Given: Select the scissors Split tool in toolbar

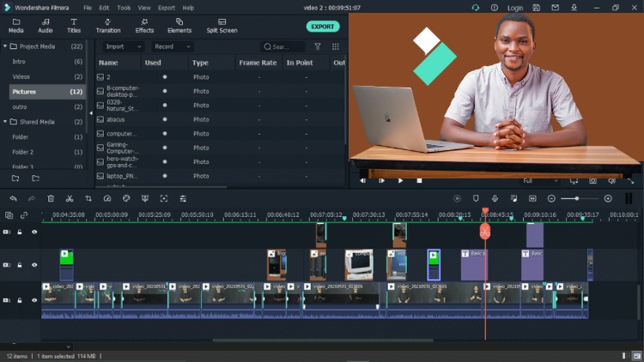Looking at the screenshot, I should 70,199.
